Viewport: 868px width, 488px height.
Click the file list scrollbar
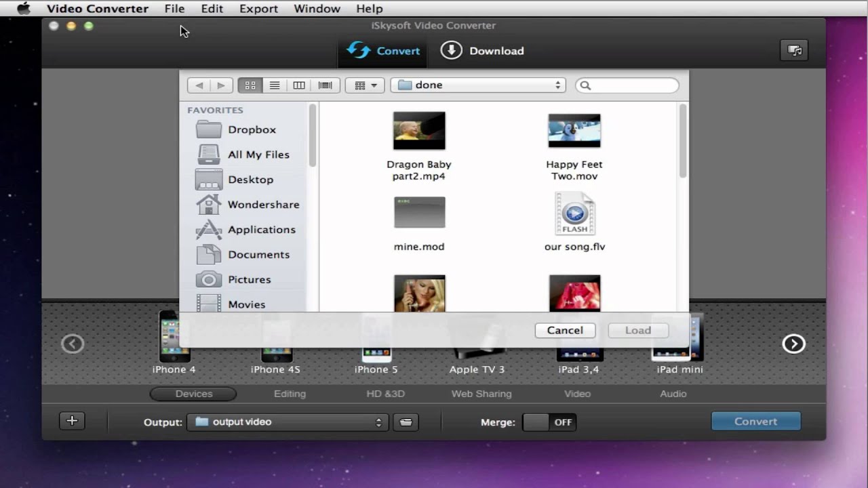coord(683,141)
